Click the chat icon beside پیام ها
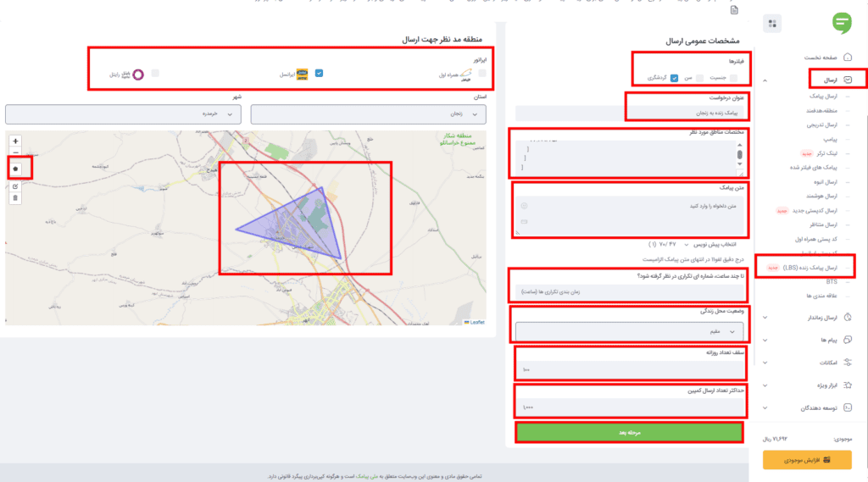868x482 pixels. point(848,340)
